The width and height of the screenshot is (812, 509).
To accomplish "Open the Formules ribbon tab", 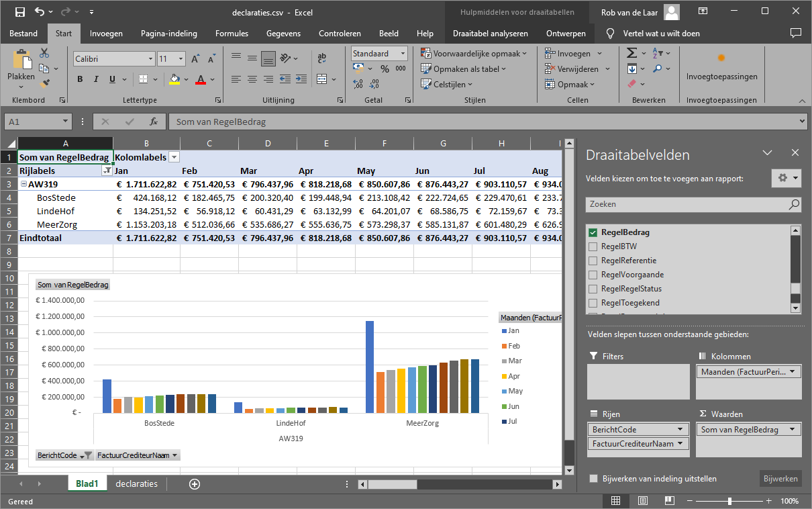I will 232,34.
